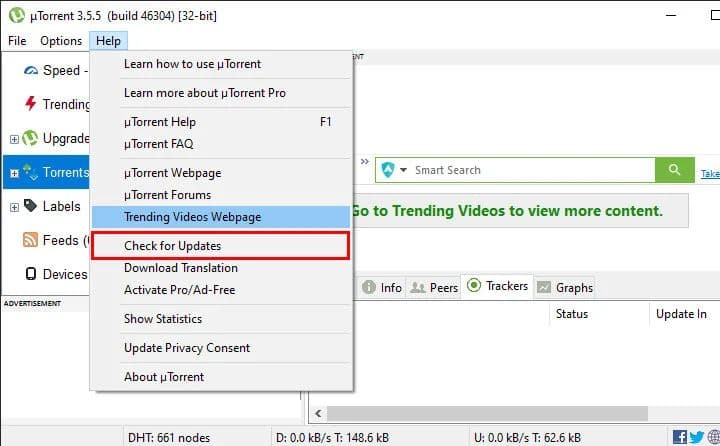Open Twitter bird icon in status bar
The width and height of the screenshot is (720, 446).
click(x=697, y=437)
